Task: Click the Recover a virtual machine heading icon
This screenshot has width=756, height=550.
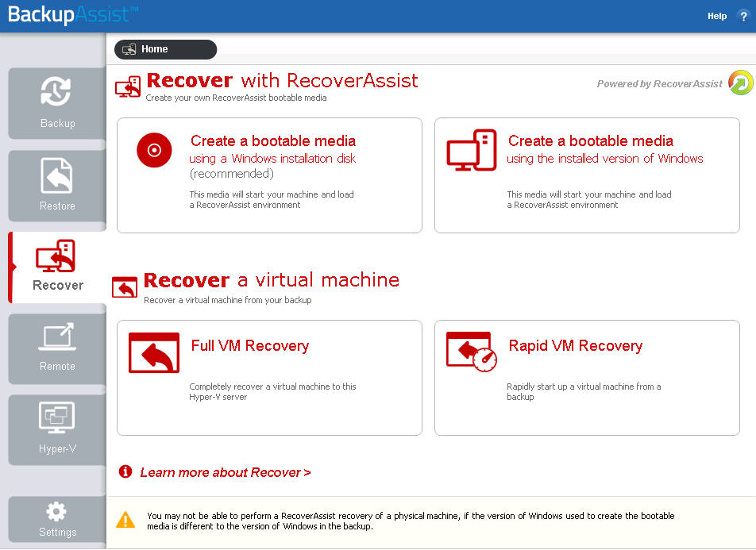Action: click(x=125, y=287)
